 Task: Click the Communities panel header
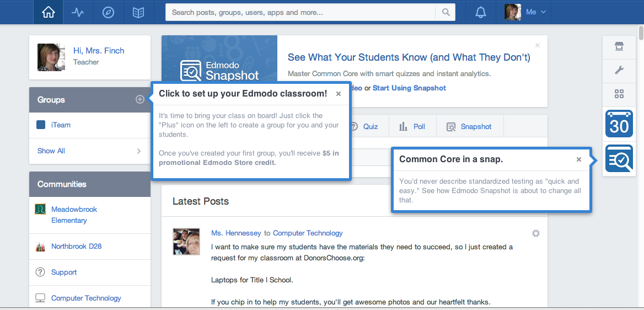(x=89, y=184)
